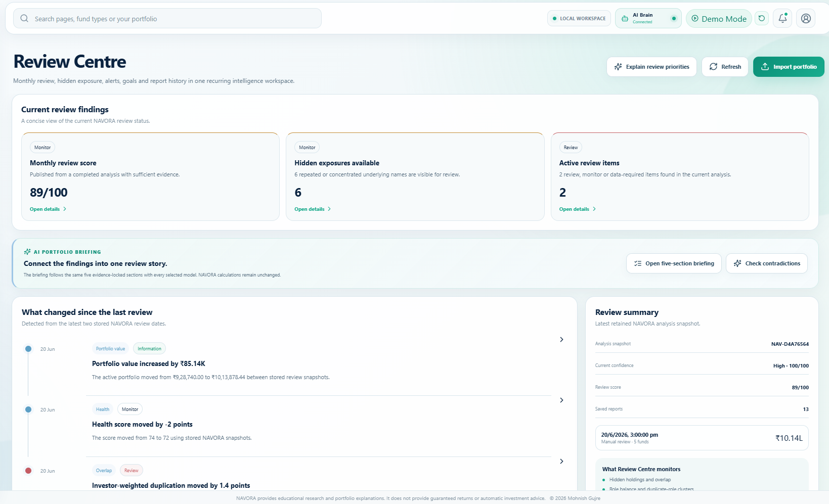Click the search magnifier icon
Screen dimensions: 829x504
coord(24,19)
